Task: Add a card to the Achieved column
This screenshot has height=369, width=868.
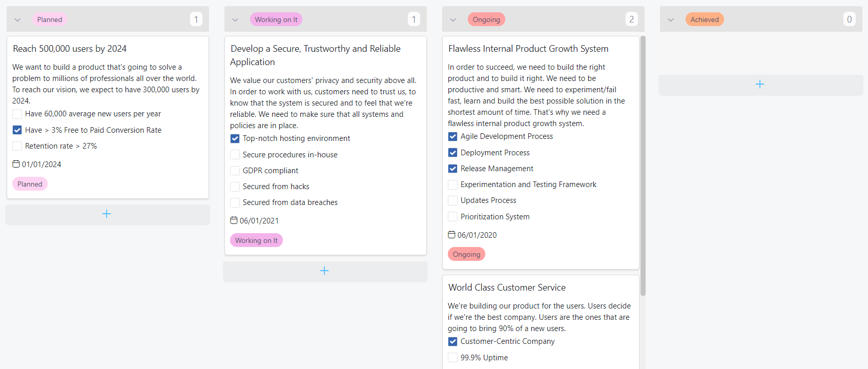Action: [760, 85]
